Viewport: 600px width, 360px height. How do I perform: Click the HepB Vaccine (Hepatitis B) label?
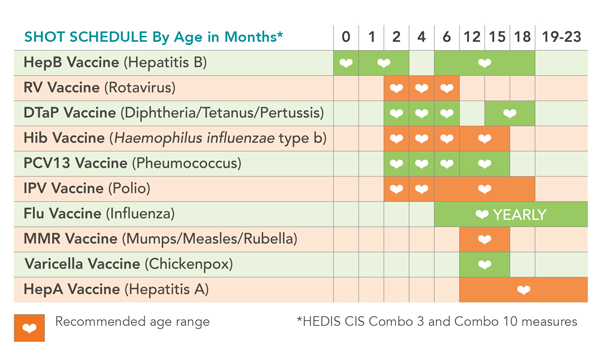coord(115,62)
